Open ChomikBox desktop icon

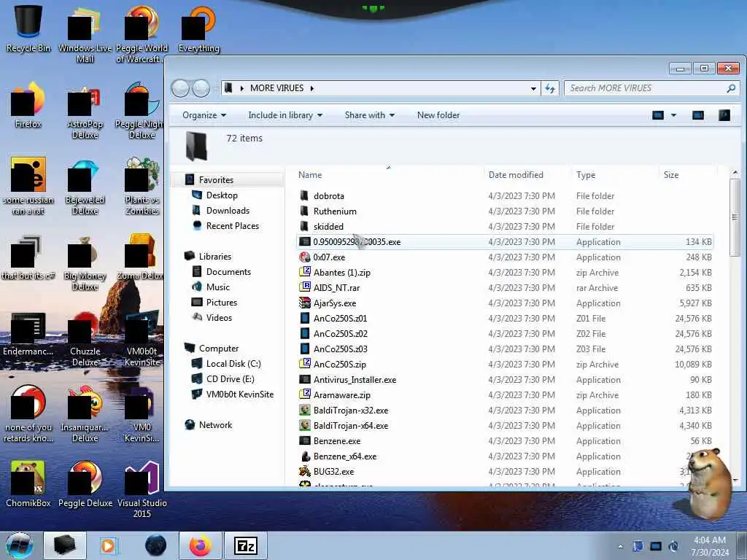click(28, 484)
